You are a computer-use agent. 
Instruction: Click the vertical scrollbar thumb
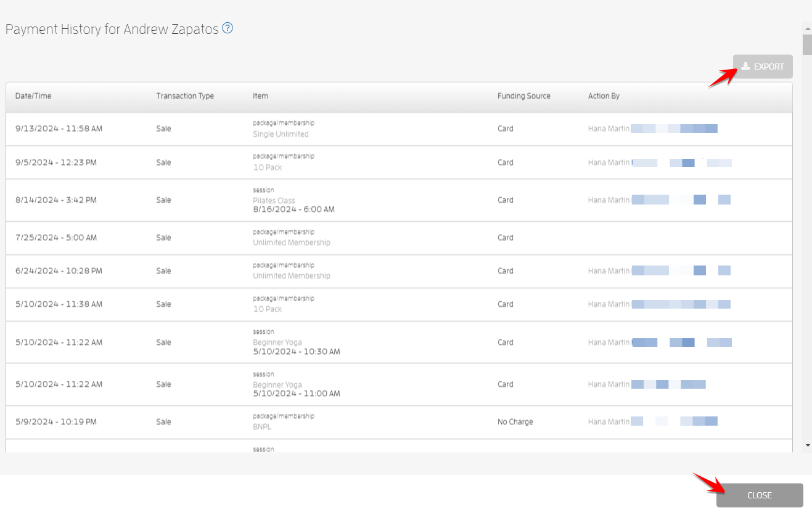point(807,45)
